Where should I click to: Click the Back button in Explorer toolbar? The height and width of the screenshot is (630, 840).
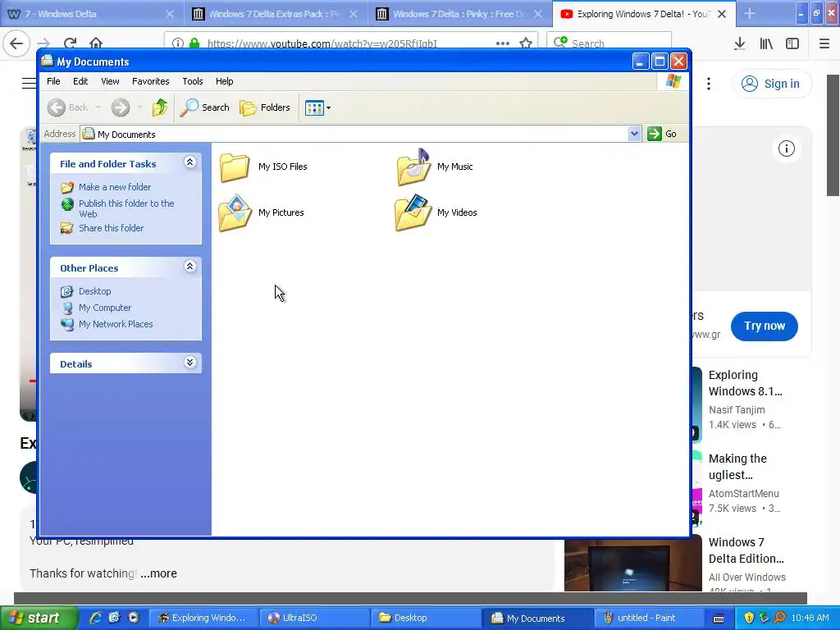click(x=68, y=107)
